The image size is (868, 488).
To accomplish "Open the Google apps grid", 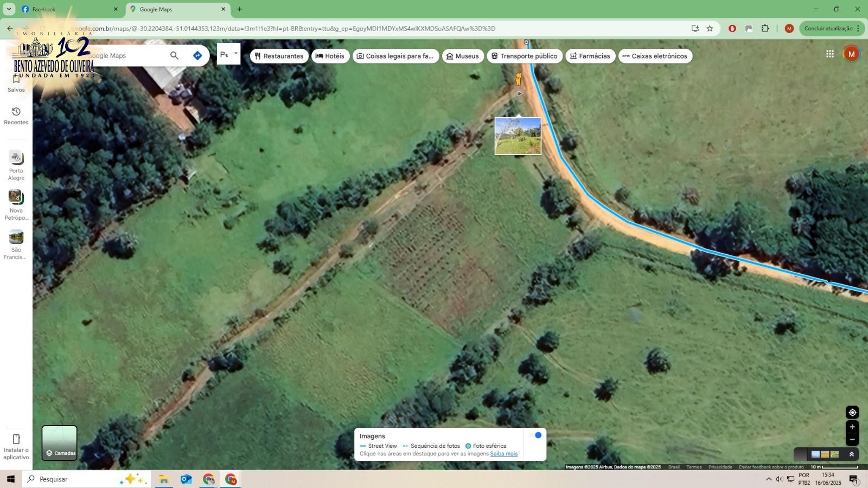I will tap(829, 54).
